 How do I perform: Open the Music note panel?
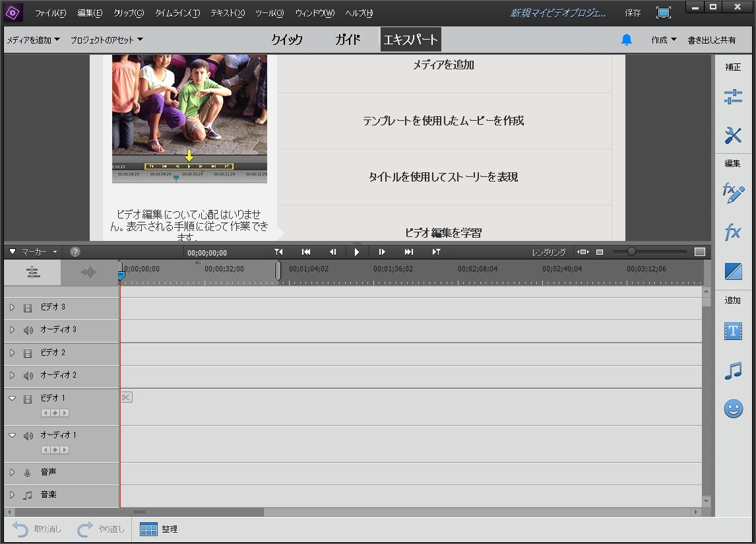click(733, 370)
